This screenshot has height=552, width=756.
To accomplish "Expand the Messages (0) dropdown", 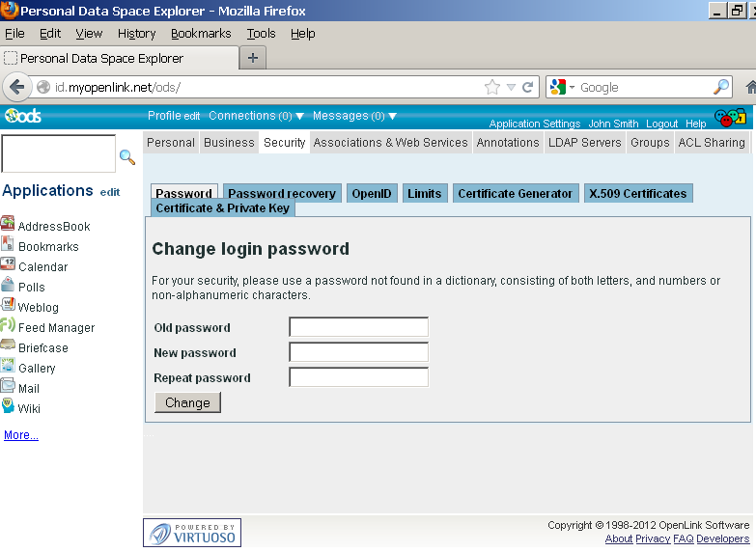I will 354,116.
